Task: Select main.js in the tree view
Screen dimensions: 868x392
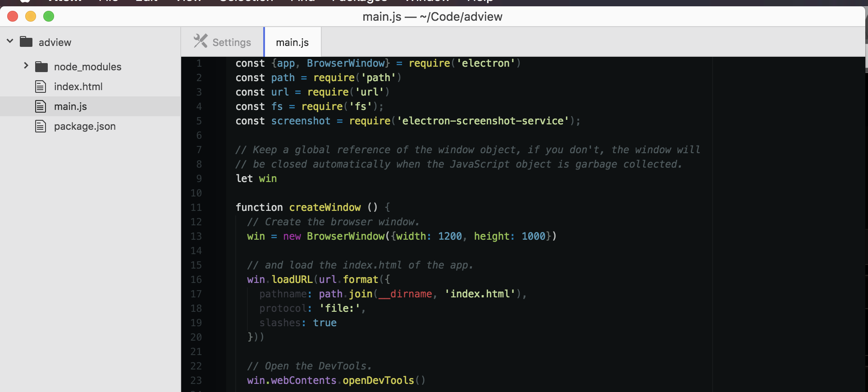Action: (x=70, y=106)
